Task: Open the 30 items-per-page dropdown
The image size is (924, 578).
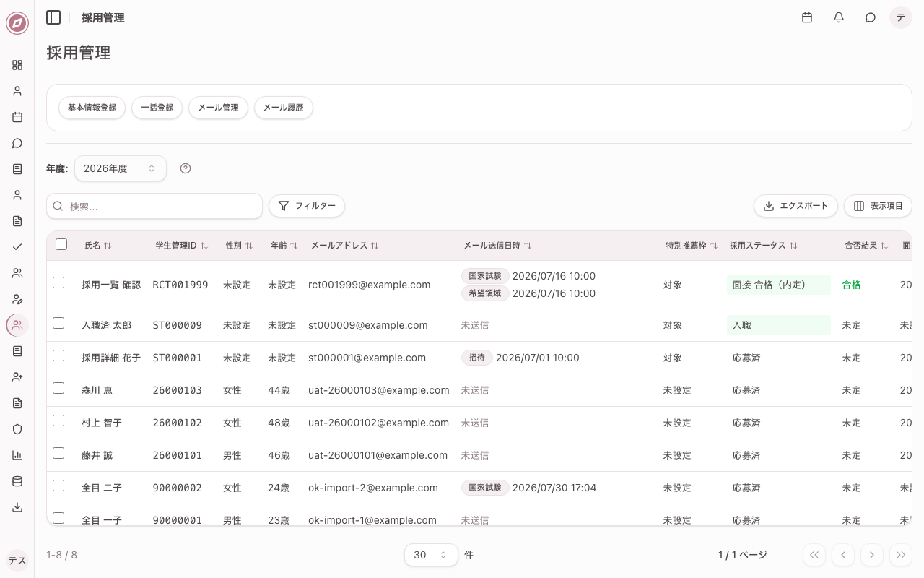Action: [431, 555]
